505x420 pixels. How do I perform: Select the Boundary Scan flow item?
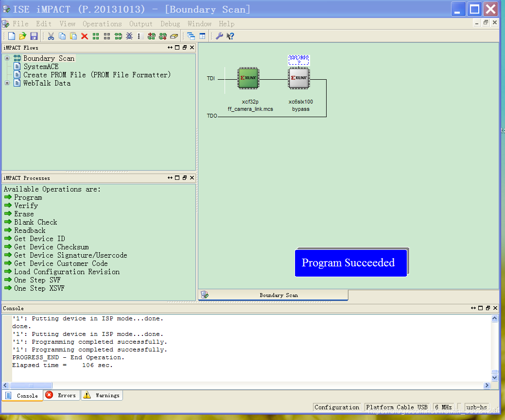(49, 58)
